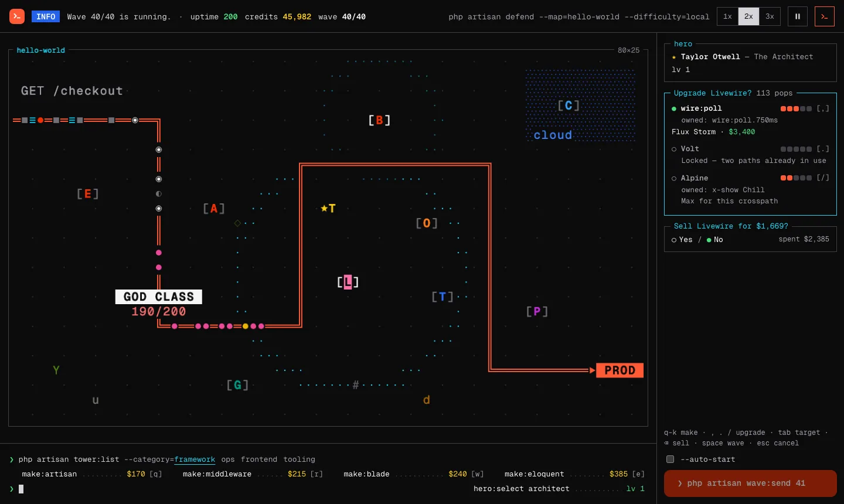Image resolution: width=844 pixels, height=504 pixels.
Task: Switch to the ops category tab
Action: coord(228,459)
